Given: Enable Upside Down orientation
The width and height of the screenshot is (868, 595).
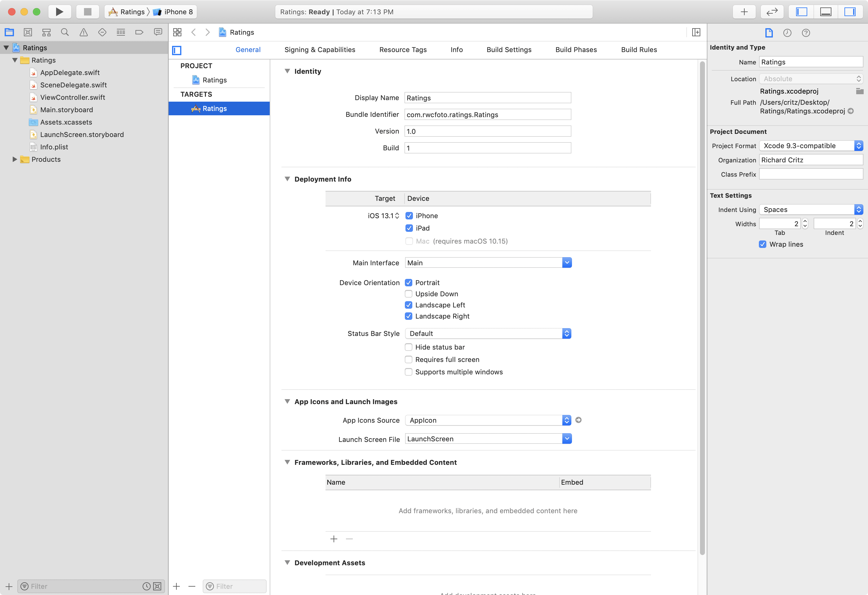Looking at the screenshot, I should click(x=409, y=294).
